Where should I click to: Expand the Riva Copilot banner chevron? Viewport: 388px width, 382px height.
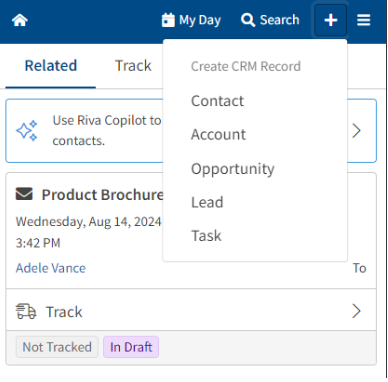(356, 131)
